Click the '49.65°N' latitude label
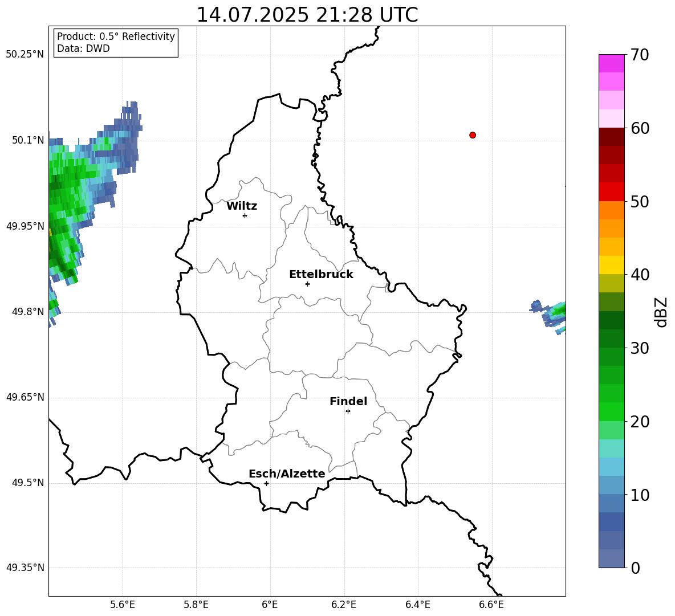Image resolution: width=675 pixels, height=616 pixels. coord(25,397)
